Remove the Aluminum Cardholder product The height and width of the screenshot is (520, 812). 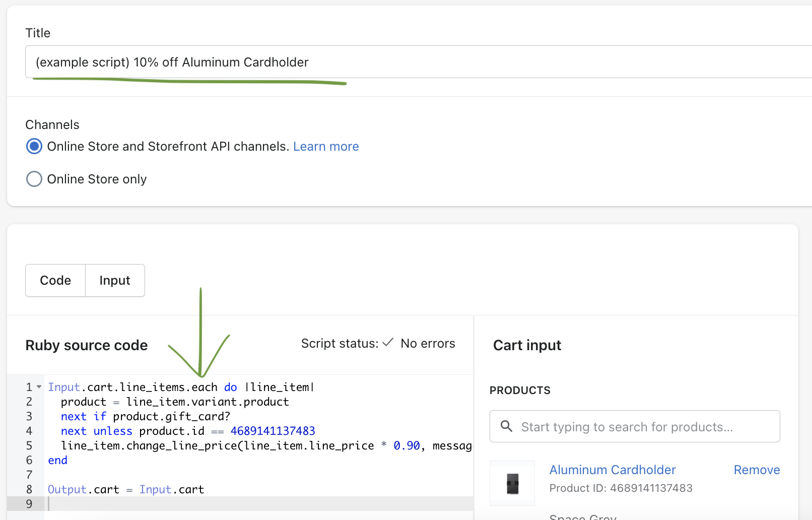coord(757,470)
